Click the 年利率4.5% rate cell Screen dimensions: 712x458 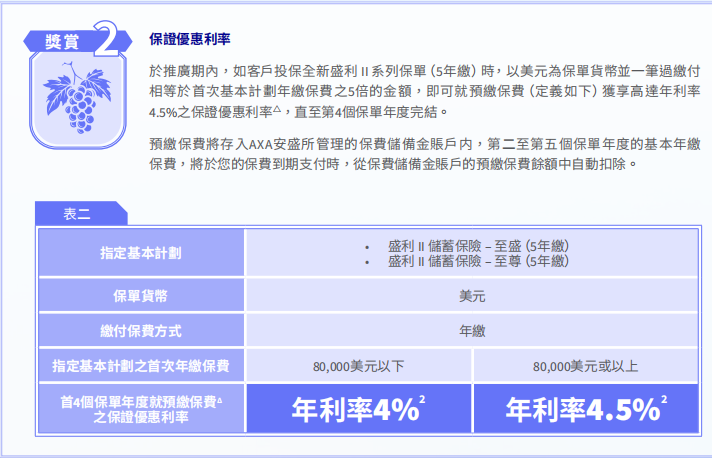585,409
